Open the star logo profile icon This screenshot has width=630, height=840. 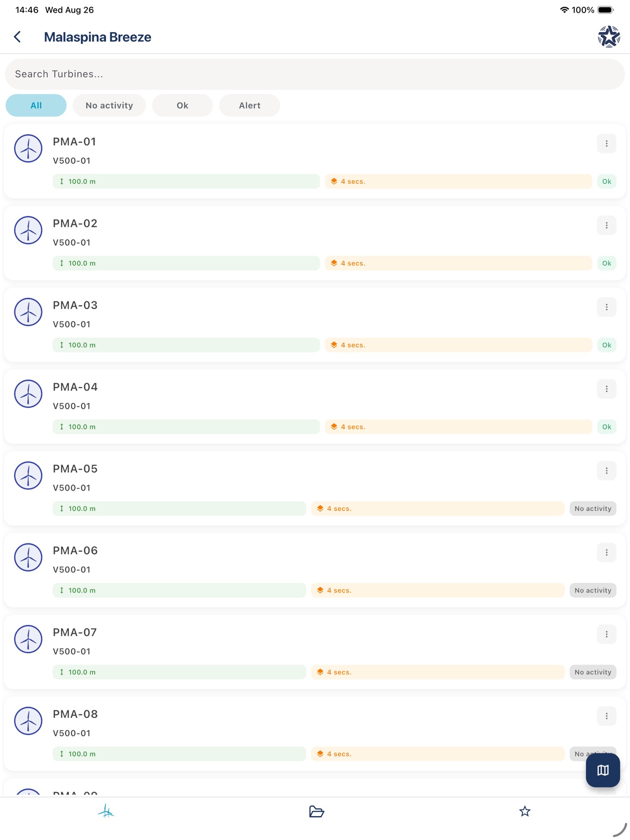coord(609,37)
